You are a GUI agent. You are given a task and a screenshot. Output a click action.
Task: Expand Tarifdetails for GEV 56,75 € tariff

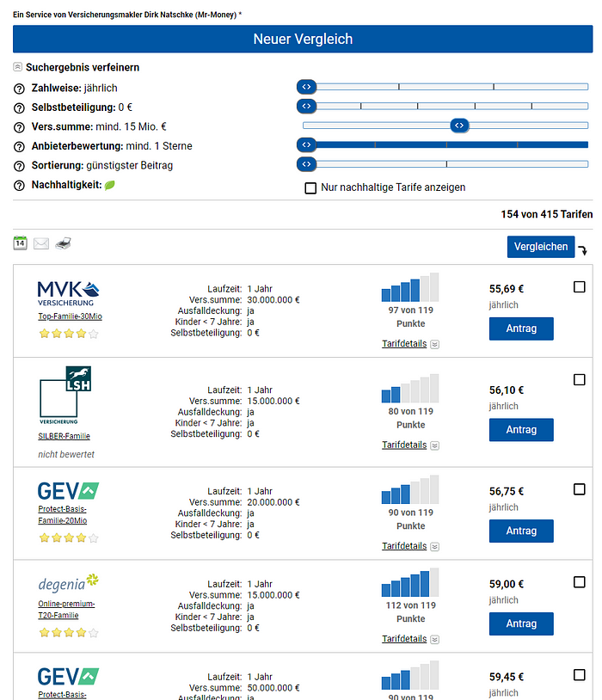click(410, 546)
